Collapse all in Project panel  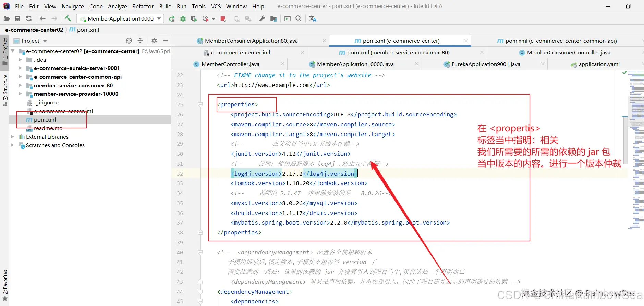[x=140, y=41]
